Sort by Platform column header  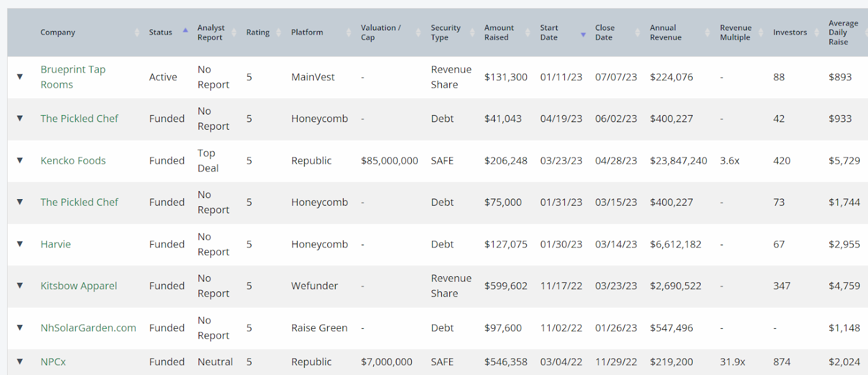[x=307, y=33]
